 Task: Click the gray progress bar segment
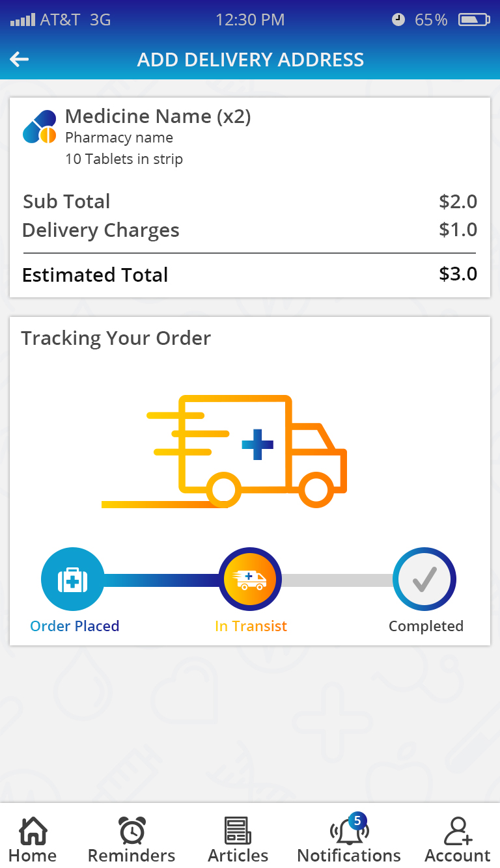coord(337,580)
